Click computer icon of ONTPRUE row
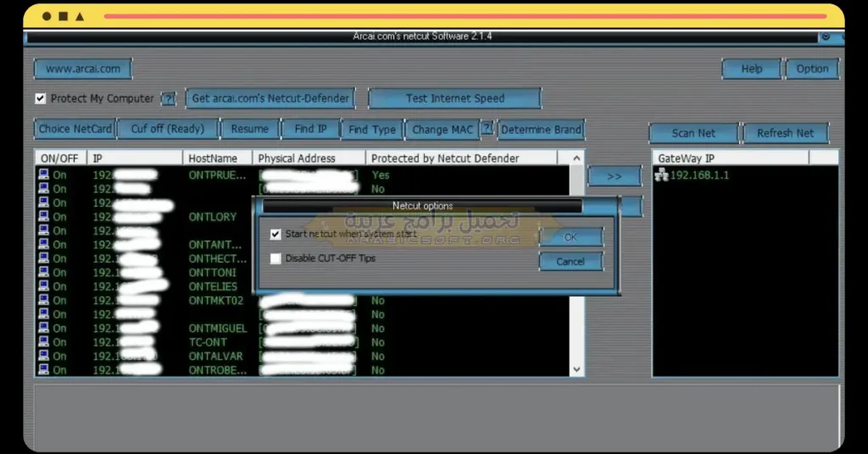The height and width of the screenshot is (454, 868). (x=44, y=174)
